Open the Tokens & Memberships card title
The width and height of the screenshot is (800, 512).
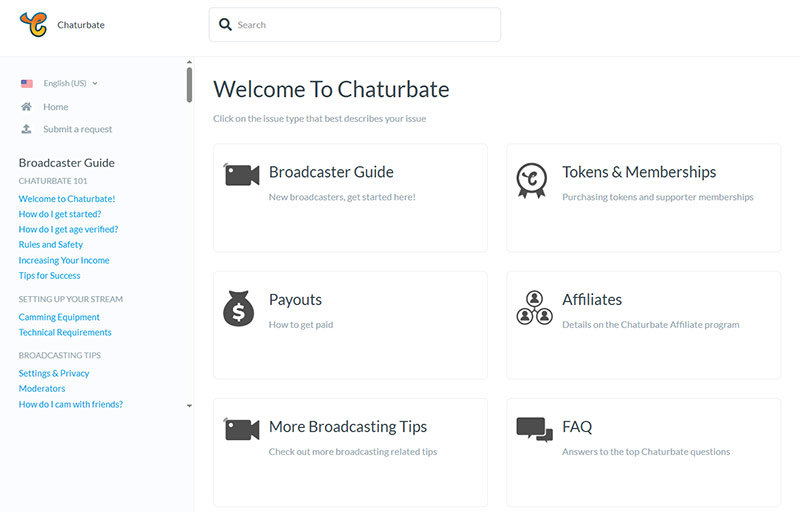[x=639, y=172]
